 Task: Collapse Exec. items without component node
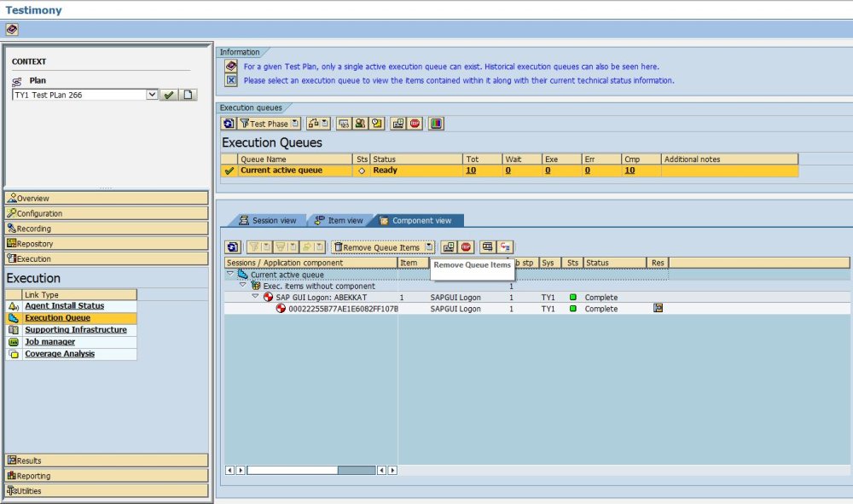243,285
